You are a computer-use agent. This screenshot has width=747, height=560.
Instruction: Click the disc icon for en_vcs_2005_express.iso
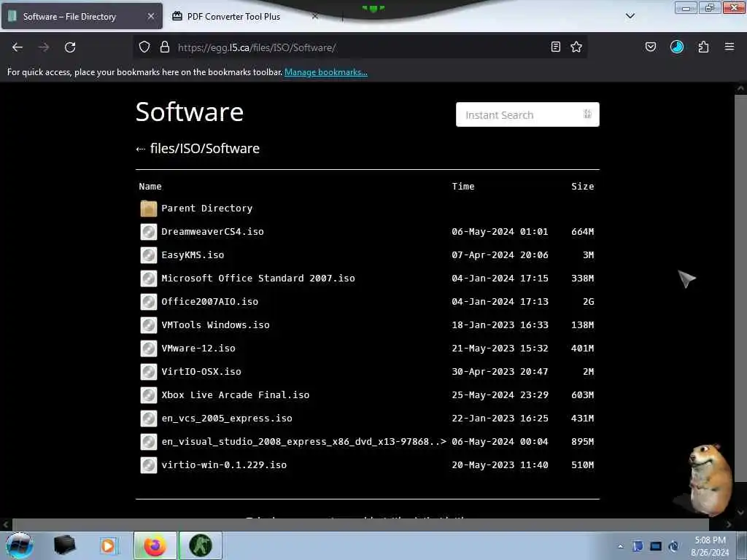click(149, 419)
